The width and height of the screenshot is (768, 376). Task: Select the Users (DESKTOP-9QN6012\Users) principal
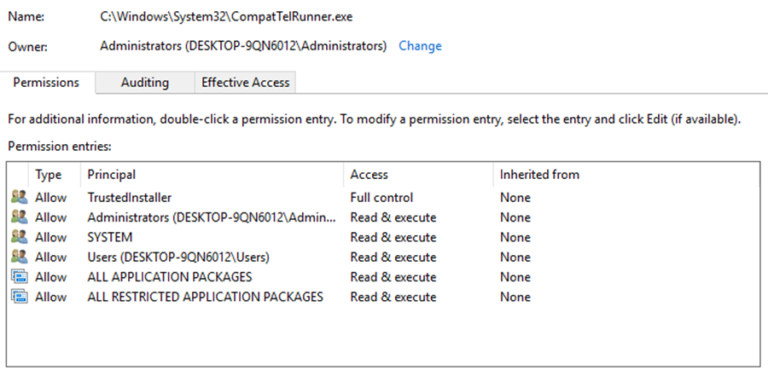click(178, 257)
